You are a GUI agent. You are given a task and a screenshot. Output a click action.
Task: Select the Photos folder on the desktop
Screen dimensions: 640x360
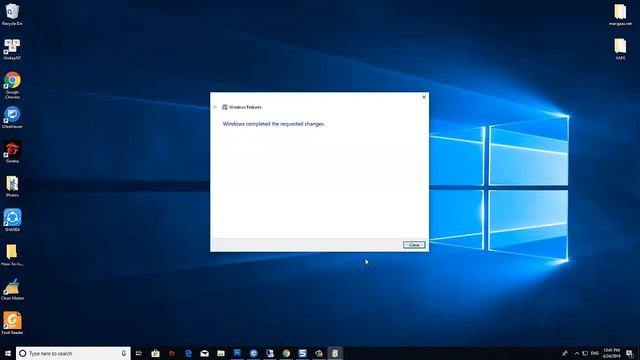[12, 187]
